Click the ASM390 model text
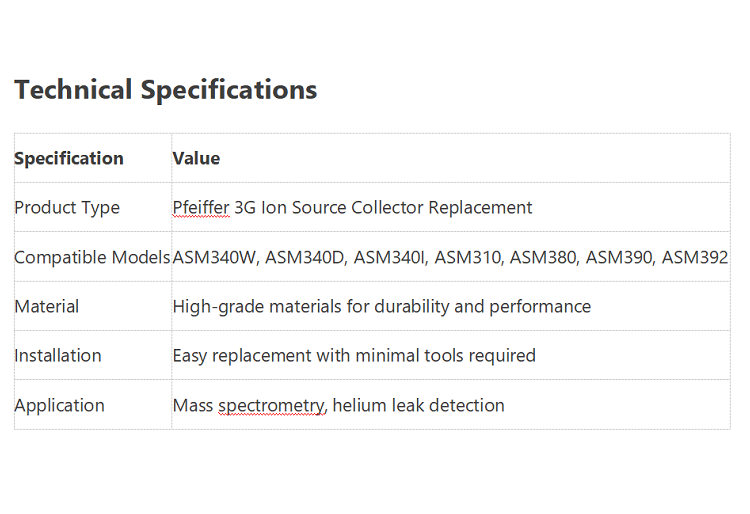Image resolution: width=750 pixels, height=514 pixels. point(620,257)
